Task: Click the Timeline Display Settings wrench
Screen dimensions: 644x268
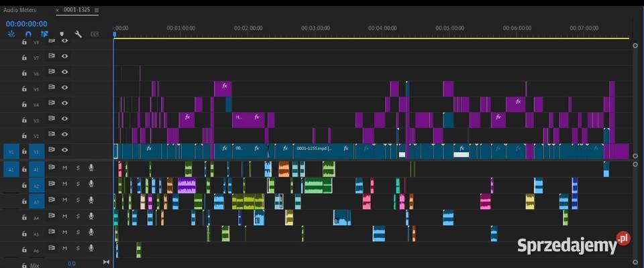Action: [78, 33]
